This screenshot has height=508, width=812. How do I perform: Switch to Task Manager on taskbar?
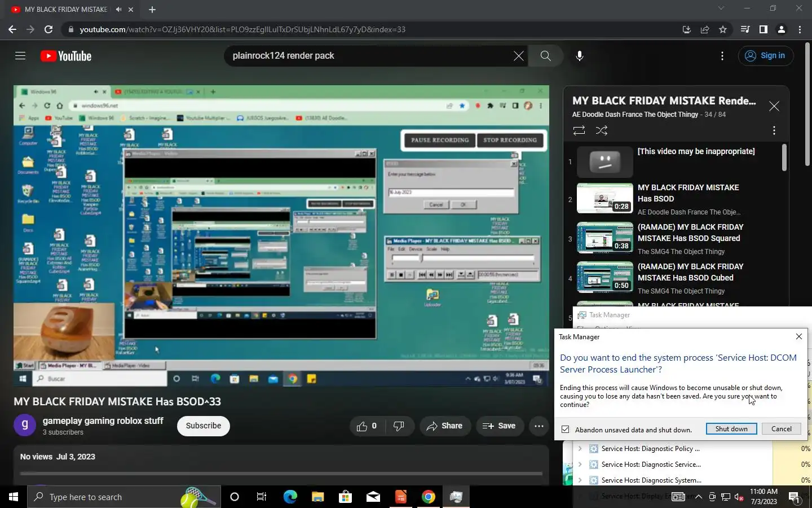pos(456,497)
